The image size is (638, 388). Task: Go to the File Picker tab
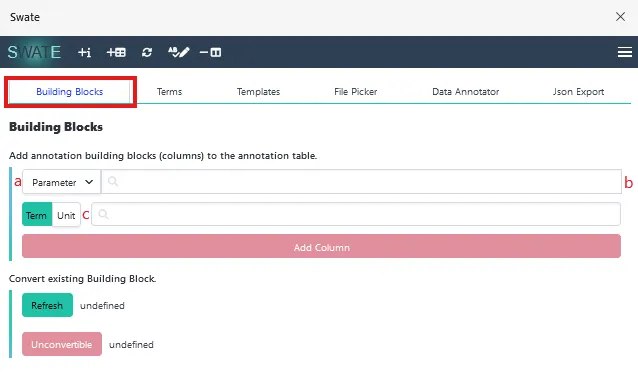(356, 92)
